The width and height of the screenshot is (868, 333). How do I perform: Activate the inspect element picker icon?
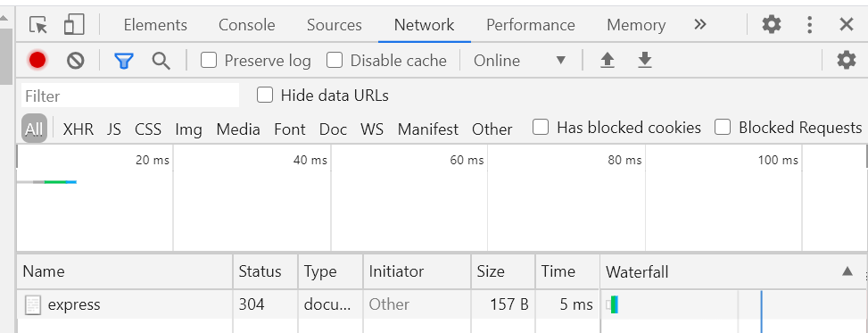(38, 25)
